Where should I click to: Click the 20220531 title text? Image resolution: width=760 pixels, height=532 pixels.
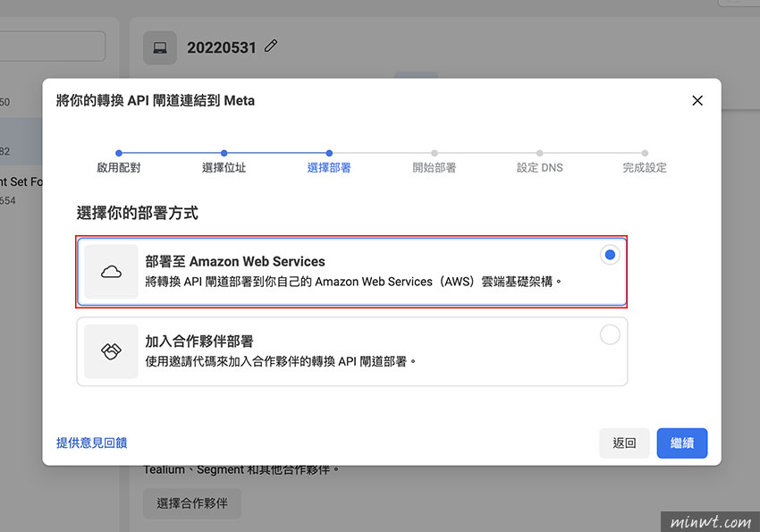click(222, 47)
